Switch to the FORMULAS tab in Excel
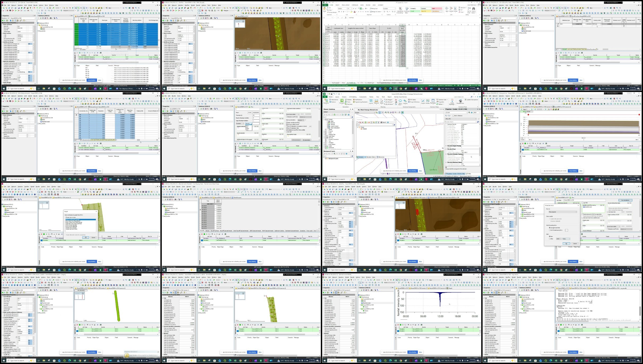Screen dimensions: 643x364 [355, 5]
